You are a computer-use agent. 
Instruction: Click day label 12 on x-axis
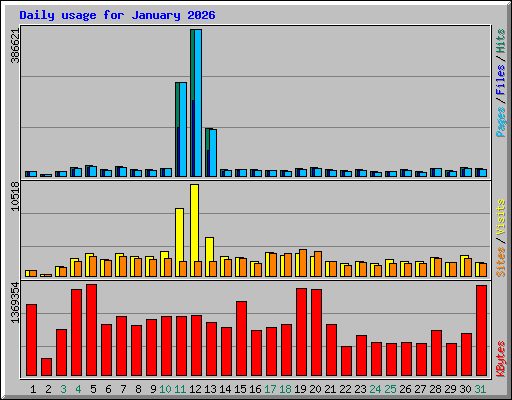(195, 389)
